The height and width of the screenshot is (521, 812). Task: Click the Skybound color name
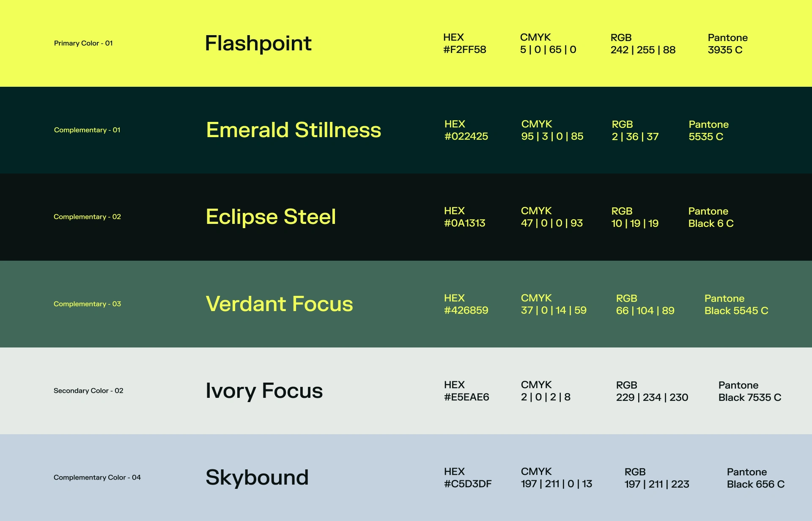pyautogui.click(x=257, y=477)
